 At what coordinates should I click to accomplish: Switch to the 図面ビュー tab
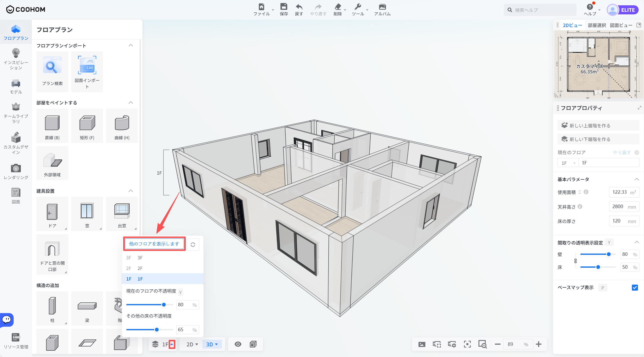621,25
